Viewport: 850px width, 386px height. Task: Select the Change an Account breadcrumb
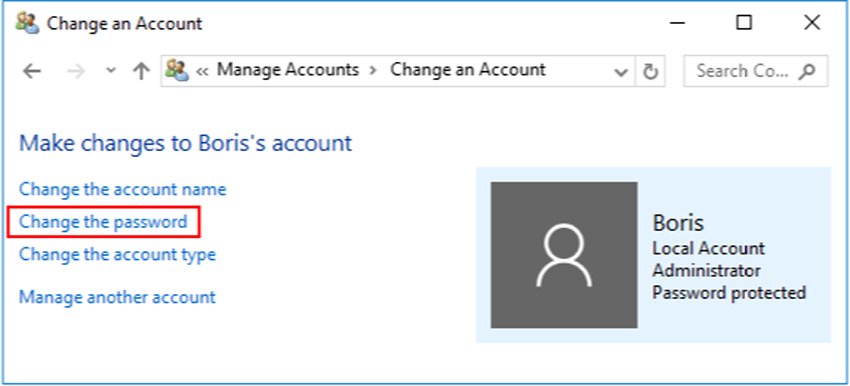468,70
